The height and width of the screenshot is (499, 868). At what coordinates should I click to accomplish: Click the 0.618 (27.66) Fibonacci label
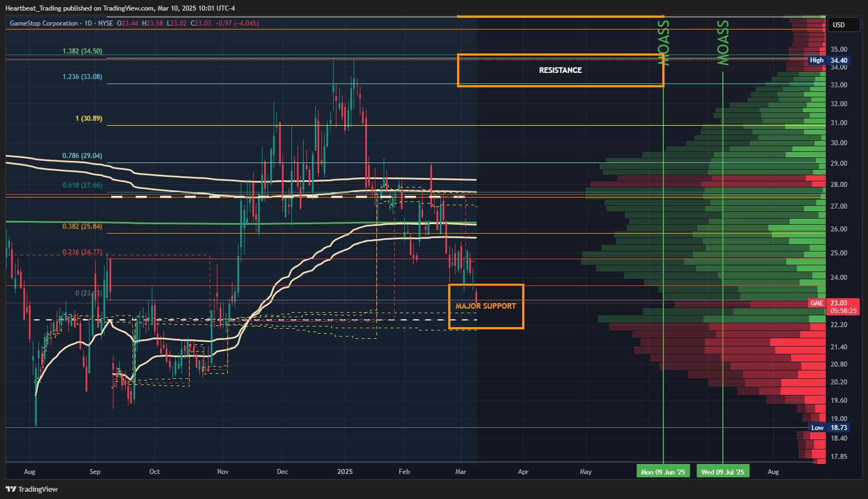[82, 185]
